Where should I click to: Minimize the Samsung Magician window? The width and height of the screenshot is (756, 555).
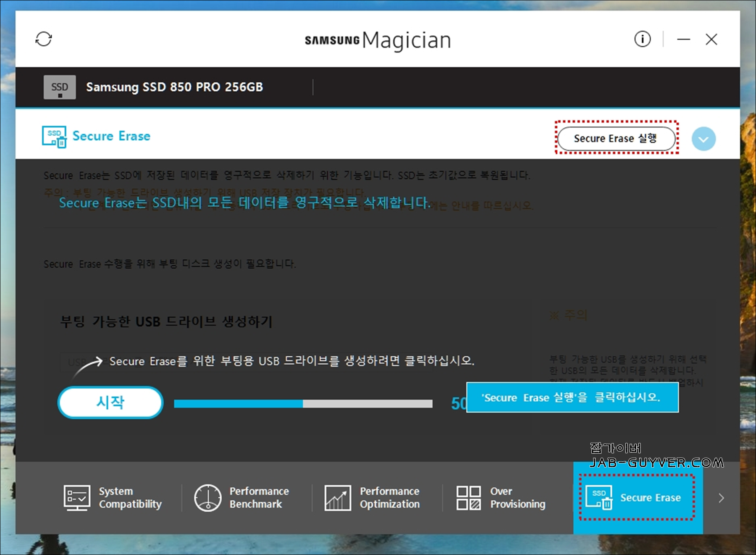coord(683,39)
